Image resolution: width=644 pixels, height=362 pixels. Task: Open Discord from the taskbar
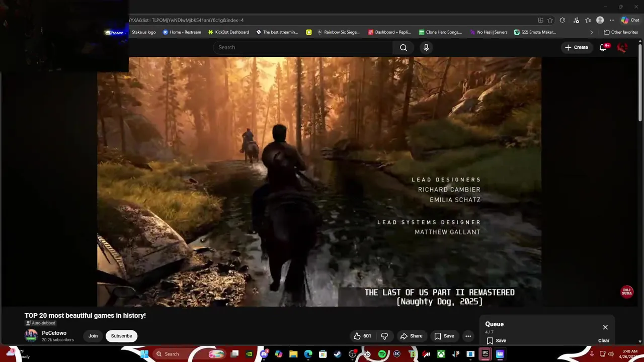tap(264, 354)
